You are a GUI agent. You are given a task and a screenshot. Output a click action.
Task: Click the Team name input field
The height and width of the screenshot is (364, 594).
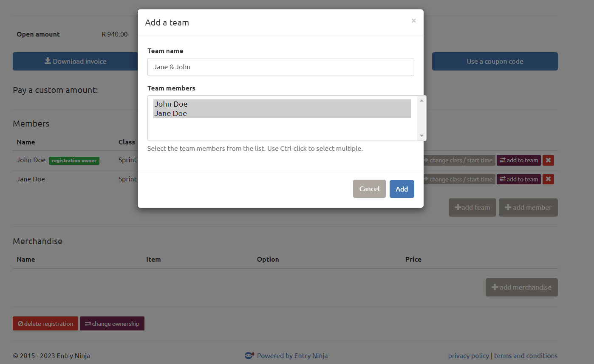tap(280, 67)
